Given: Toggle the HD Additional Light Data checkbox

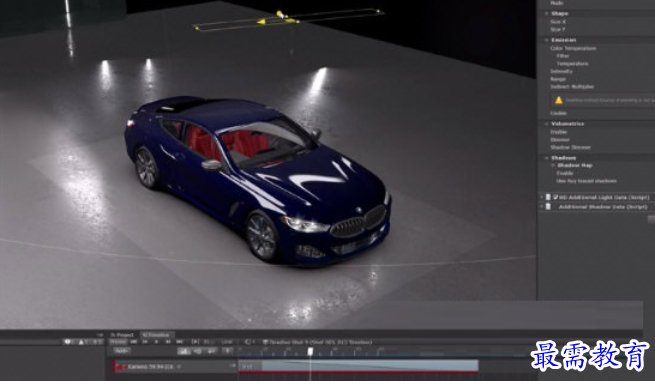Looking at the screenshot, I should tap(556, 197).
